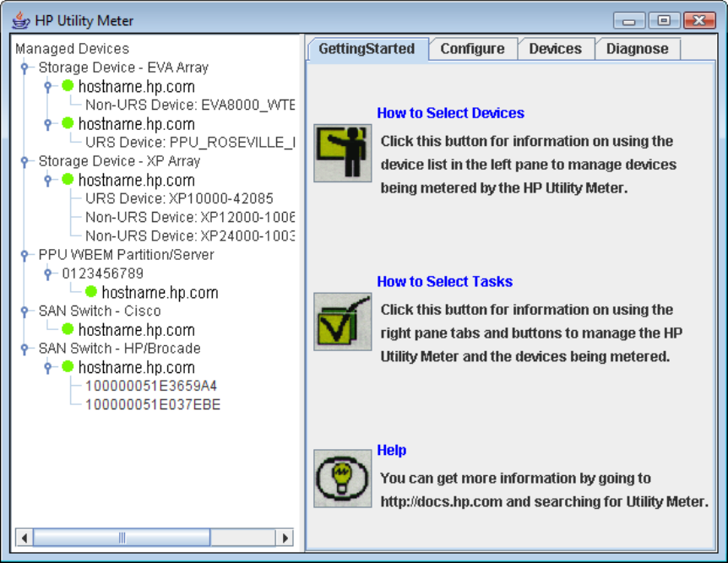
Task: Select 'Non-URS Device: EVA8000_WTE' row
Action: pyautogui.click(x=190, y=105)
